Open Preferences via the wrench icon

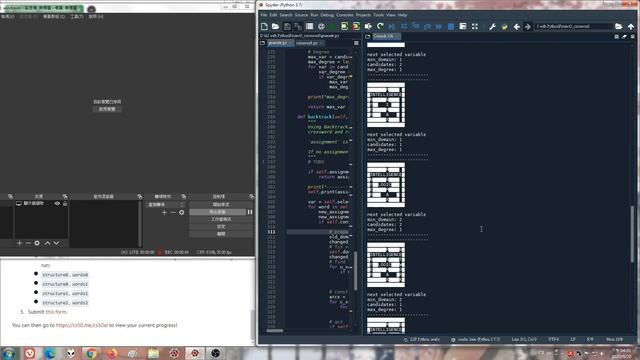click(492, 27)
